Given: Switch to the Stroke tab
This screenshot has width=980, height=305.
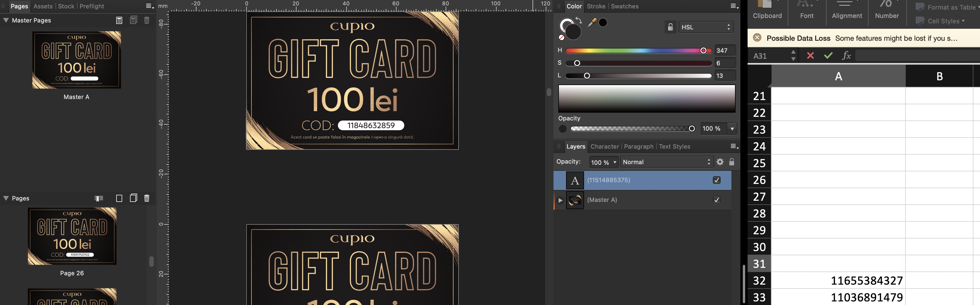Looking at the screenshot, I should 596,6.
